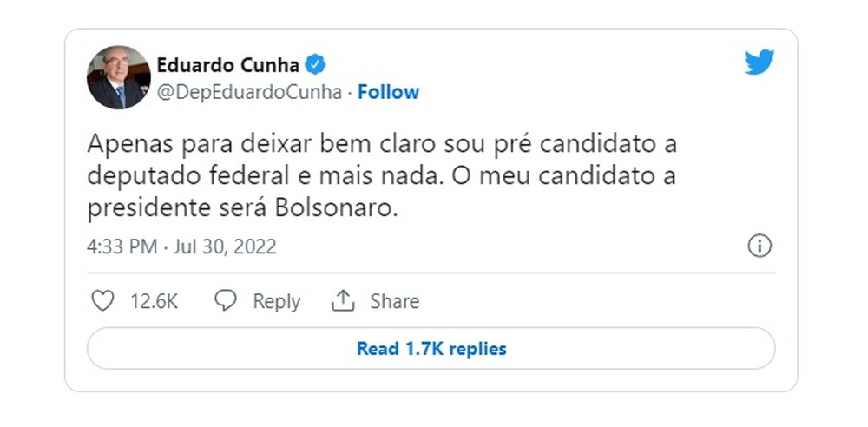Click the reply speech bubble icon
The height and width of the screenshot is (427, 868).
pos(226,301)
